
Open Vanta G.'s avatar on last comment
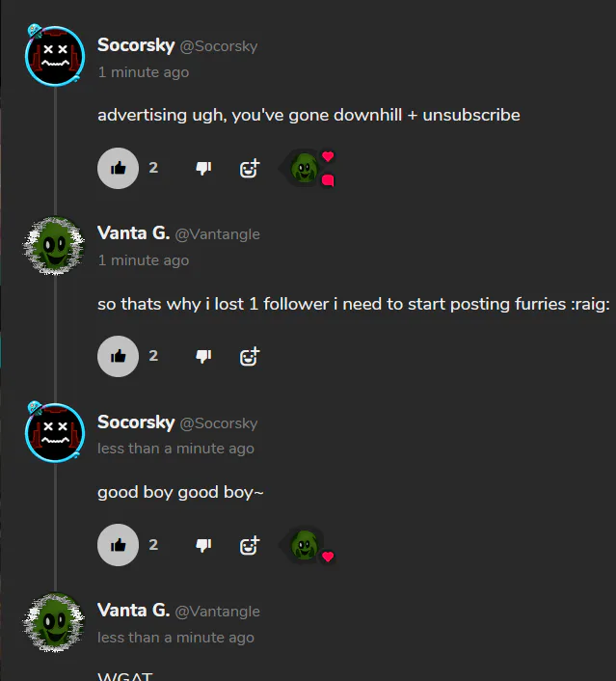pyautogui.click(x=55, y=622)
